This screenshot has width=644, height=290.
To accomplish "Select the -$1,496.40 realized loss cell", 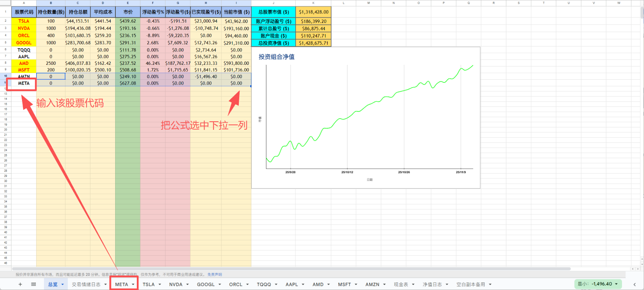I will 206,77.
